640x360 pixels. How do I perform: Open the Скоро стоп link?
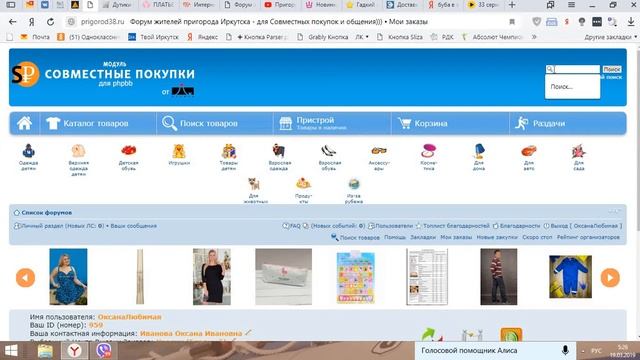point(537,237)
